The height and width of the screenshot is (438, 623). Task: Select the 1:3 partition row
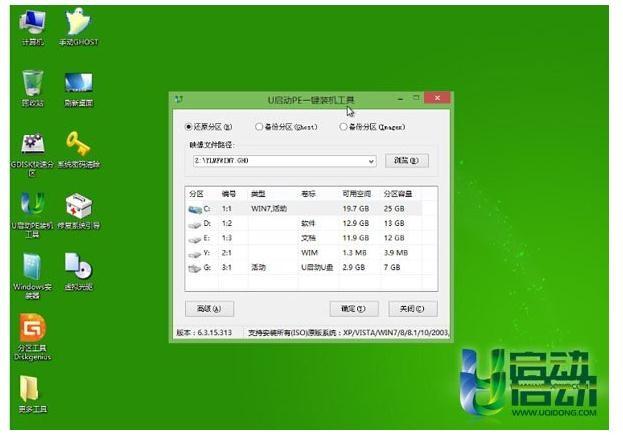click(304, 238)
